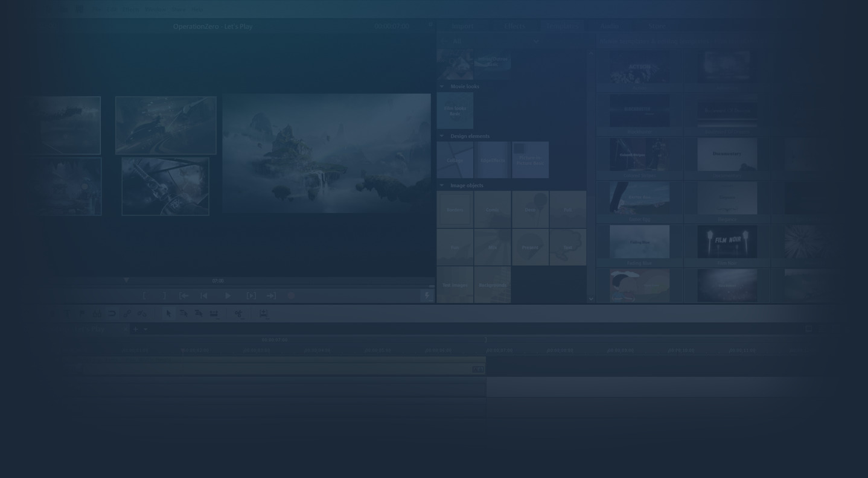Open Picture-in-Picture Basic tile
The width and height of the screenshot is (868, 478).
[x=531, y=160]
